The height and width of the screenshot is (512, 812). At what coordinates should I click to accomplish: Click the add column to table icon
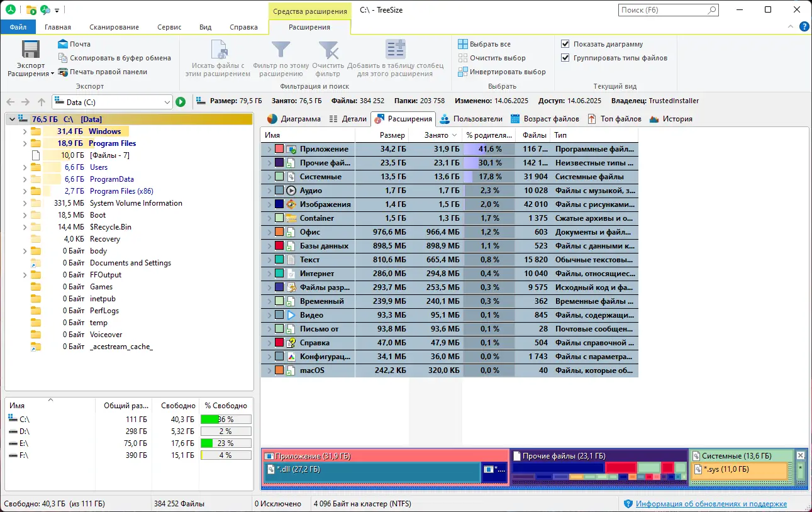tap(395, 50)
